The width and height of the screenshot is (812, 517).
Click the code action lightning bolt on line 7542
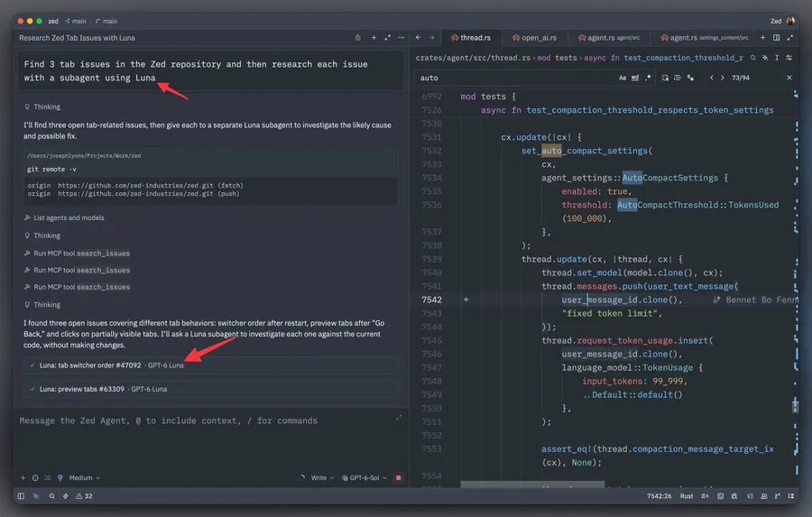click(x=466, y=300)
